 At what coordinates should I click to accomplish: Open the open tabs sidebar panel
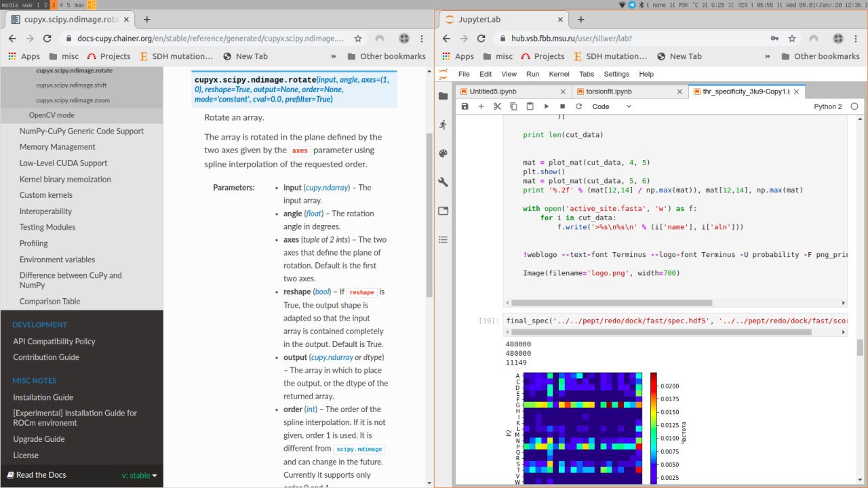click(443, 211)
